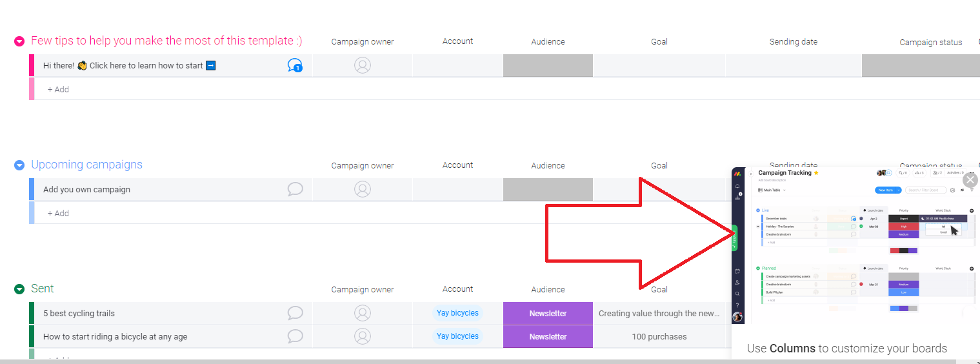Screen dimensions: 980x364
Task: Close the Columns tutorial popup
Action: click(970, 180)
